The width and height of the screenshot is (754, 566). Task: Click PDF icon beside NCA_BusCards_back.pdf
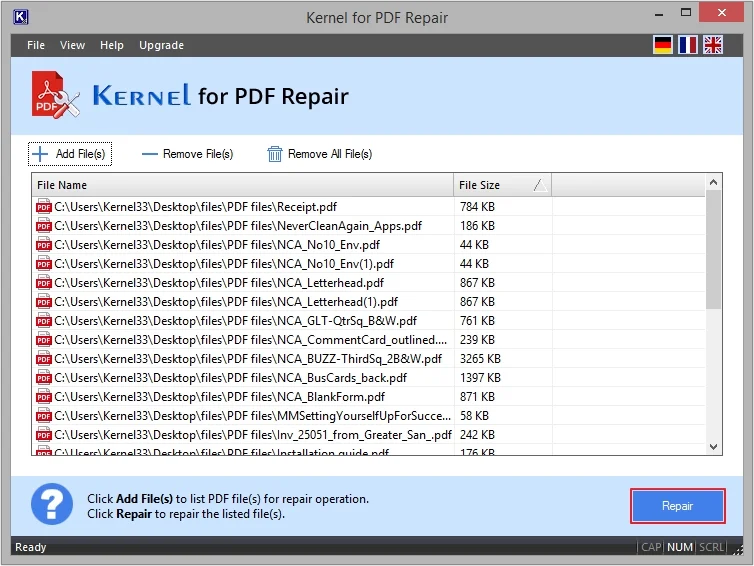[x=44, y=377]
